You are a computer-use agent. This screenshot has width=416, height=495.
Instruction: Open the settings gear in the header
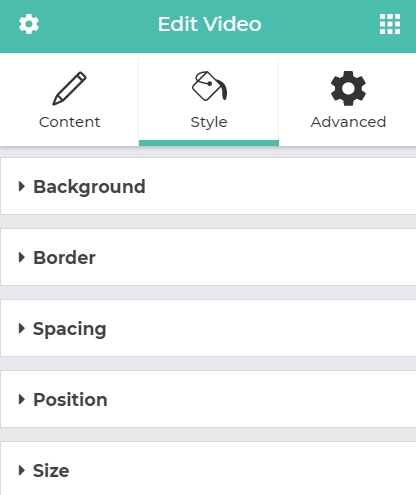[x=29, y=24]
